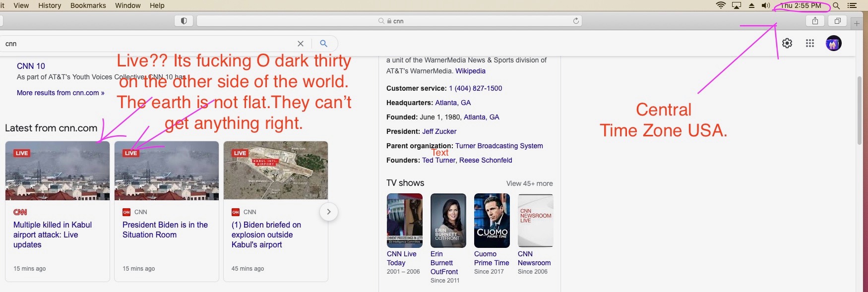Open the CNN 10 result link
The width and height of the screenshot is (868, 292).
click(x=31, y=66)
